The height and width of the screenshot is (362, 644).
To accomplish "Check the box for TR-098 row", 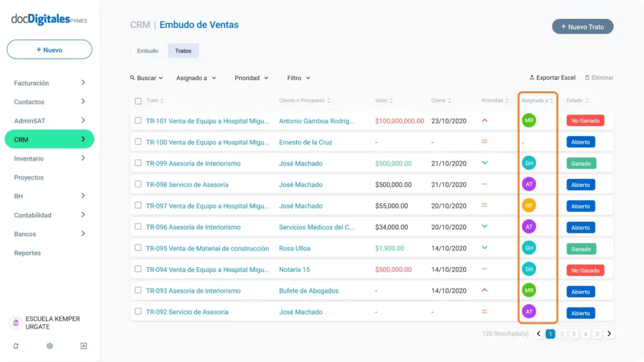I will [x=138, y=184].
